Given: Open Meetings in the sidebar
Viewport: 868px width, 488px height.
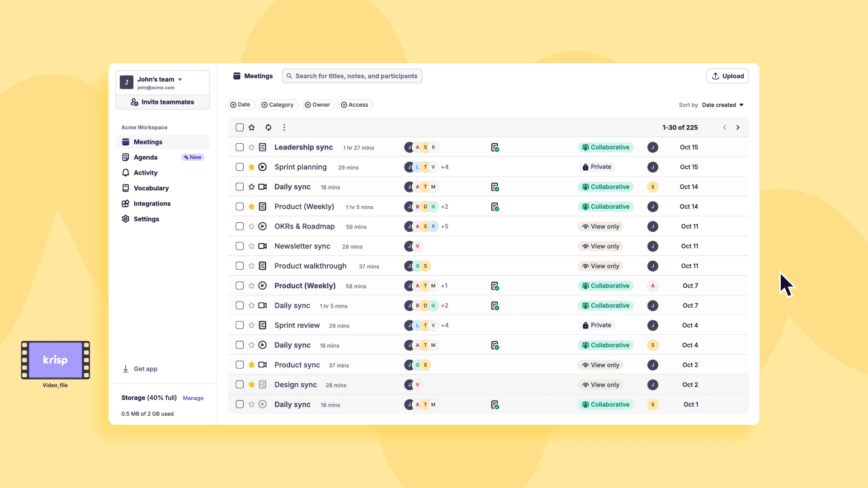Looking at the screenshot, I should click(163, 142).
